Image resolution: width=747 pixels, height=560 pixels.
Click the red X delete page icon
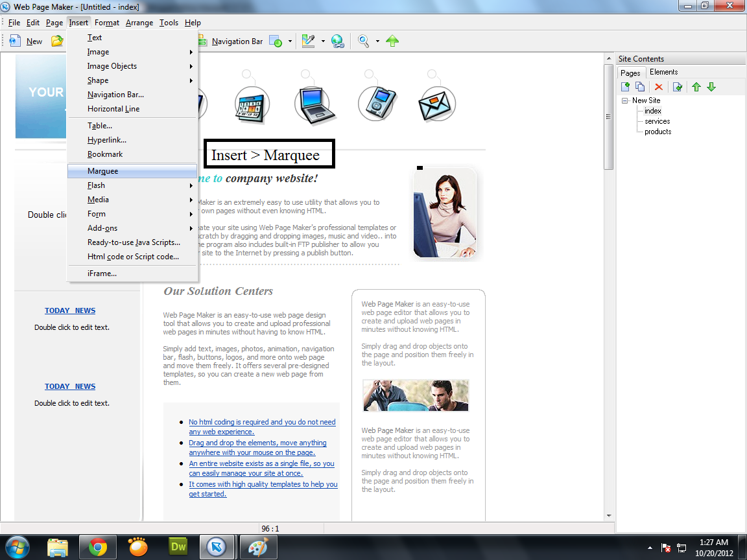(x=659, y=87)
